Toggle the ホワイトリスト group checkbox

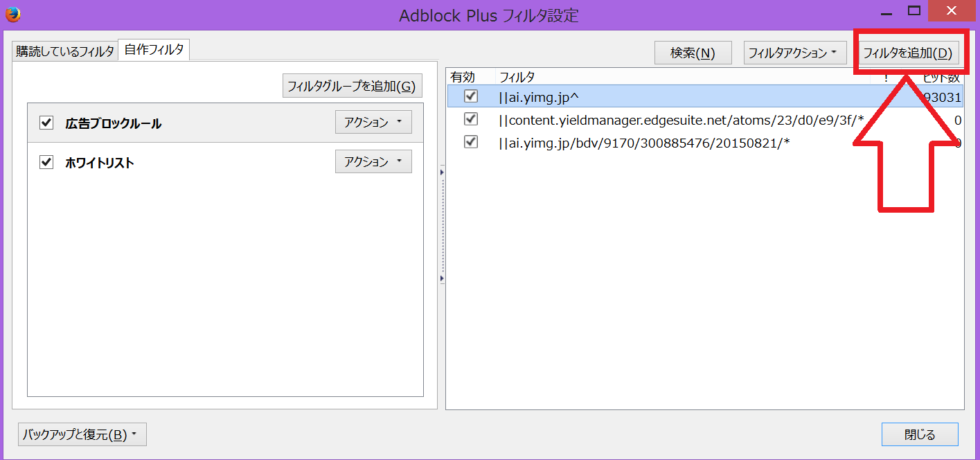pyautogui.click(x=46, y=162)
